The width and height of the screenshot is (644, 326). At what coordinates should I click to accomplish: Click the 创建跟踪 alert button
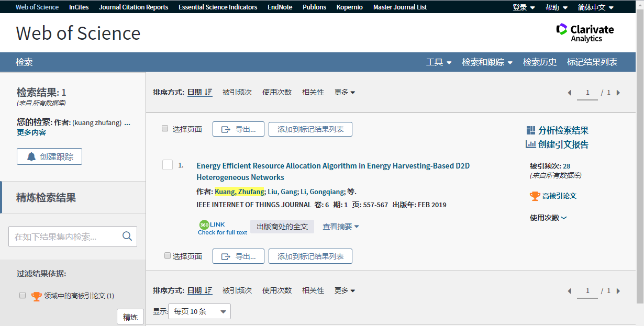(49, 156)
